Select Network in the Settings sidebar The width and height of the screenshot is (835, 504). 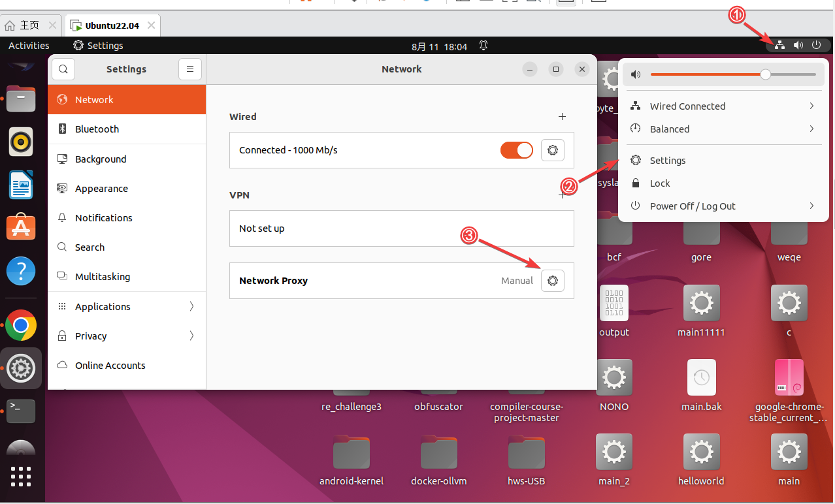127,100
